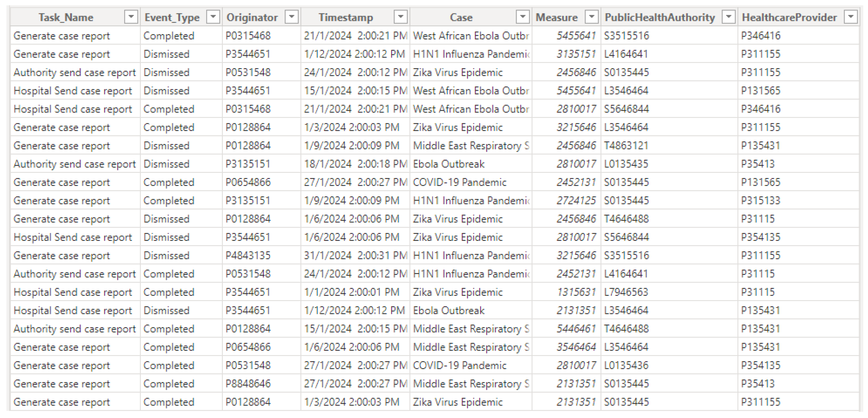Click the HealthcareProvider filter dropdown arrow

(851, 17)
